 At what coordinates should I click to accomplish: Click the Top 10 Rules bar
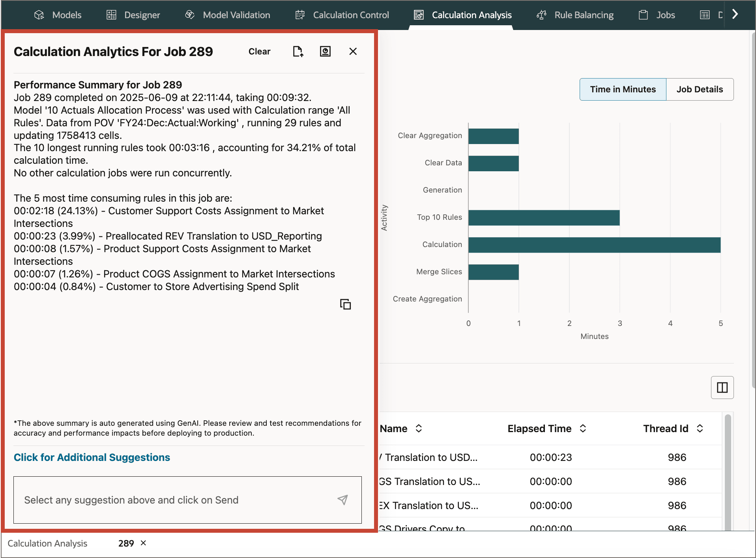544,218
